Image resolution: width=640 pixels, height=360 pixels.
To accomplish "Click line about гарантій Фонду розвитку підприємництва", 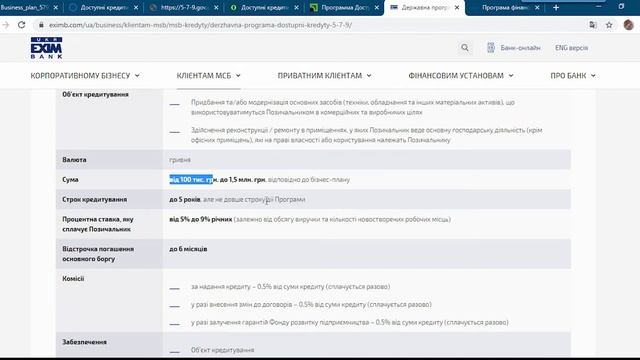I will click(349, 322).
